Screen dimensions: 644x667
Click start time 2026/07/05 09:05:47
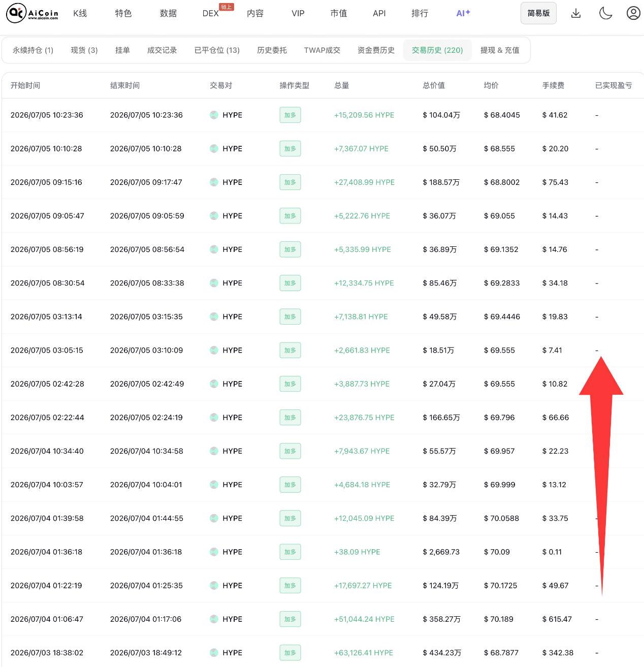click(x=47, y=216)
